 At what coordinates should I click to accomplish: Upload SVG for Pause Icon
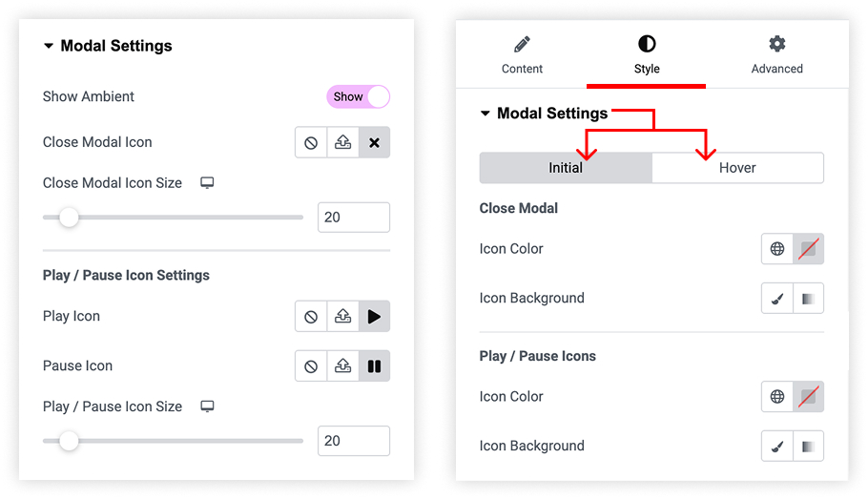[343, 366]
